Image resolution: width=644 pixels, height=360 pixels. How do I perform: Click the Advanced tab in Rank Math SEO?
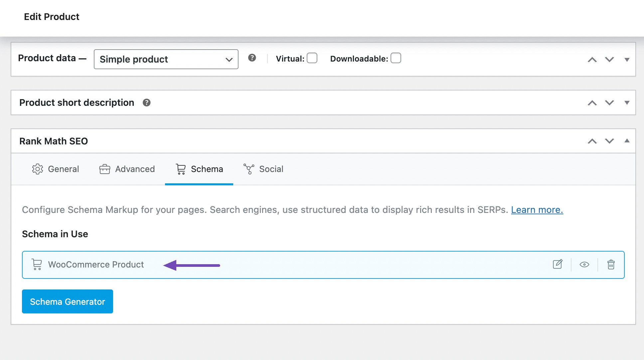pos(126,168)
